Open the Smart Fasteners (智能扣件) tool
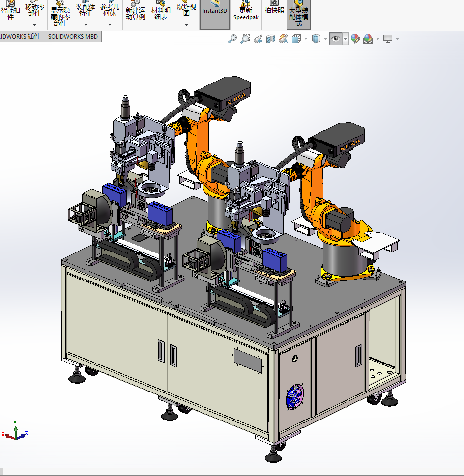This screenshot has height=476, width=464. [10, 10]
